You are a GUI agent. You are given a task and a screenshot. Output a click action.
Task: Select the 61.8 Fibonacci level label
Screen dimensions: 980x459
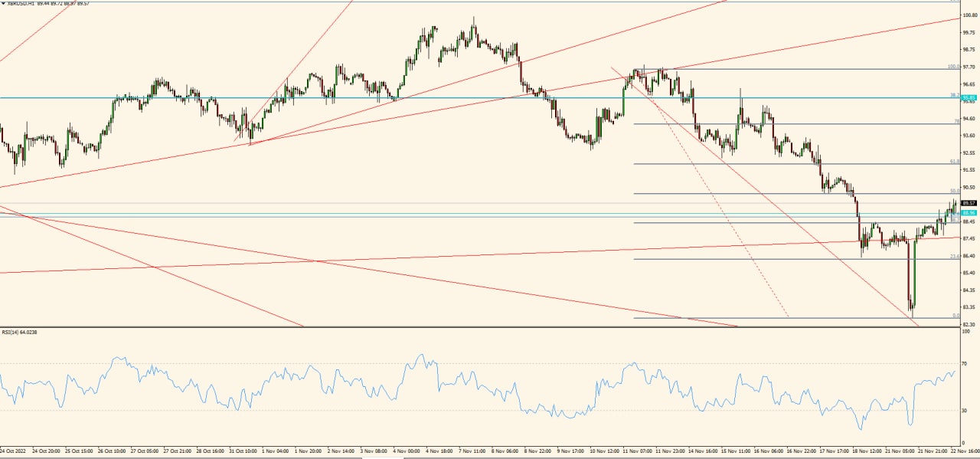click(x=955, y=160)
